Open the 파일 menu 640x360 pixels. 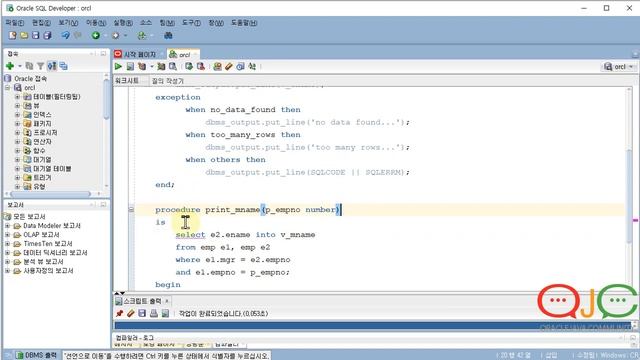[15, 23]
